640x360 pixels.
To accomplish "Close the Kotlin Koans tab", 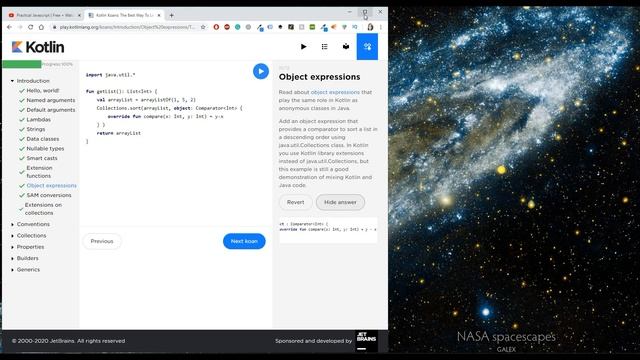I will [159, 15].
